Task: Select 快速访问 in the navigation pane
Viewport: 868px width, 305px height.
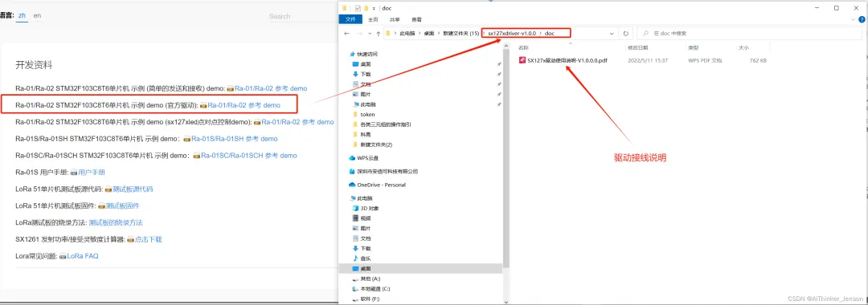Action: point(367,54)
